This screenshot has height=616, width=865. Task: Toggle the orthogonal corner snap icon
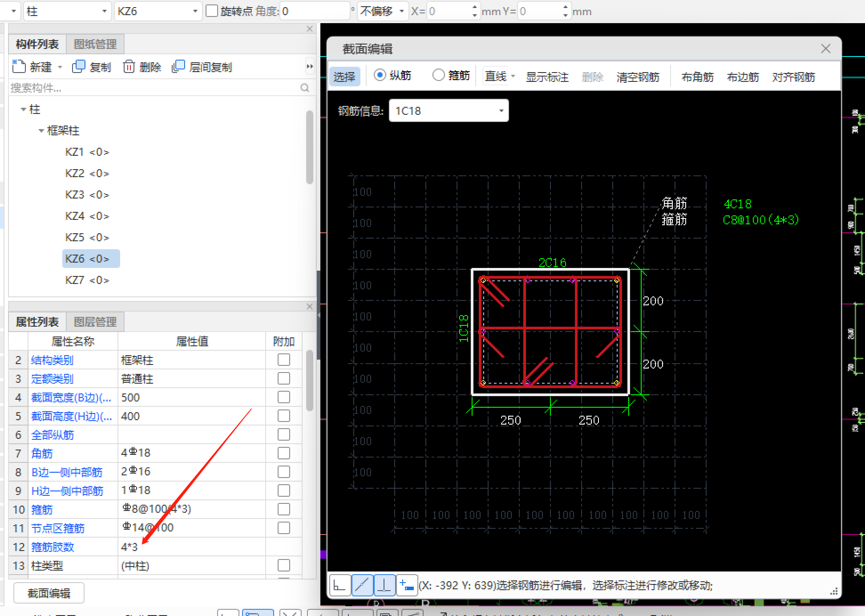tap(340, 585)
